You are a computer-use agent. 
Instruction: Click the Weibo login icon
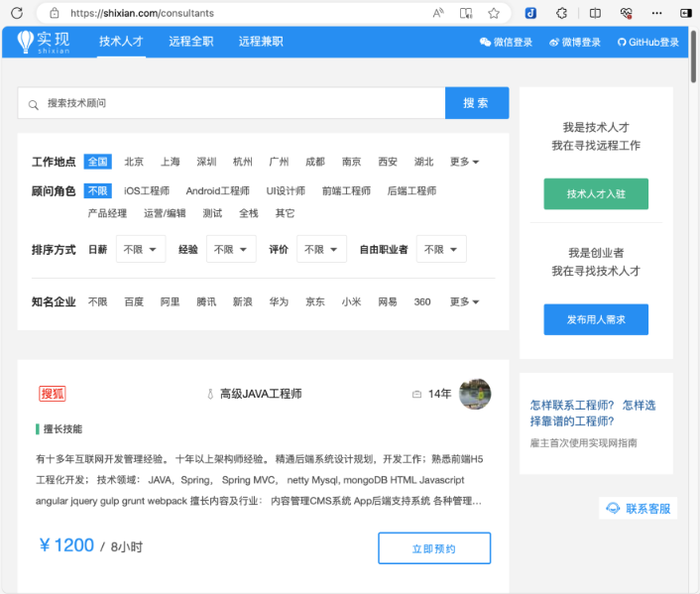pyautogui.click(x=553, y=43)
